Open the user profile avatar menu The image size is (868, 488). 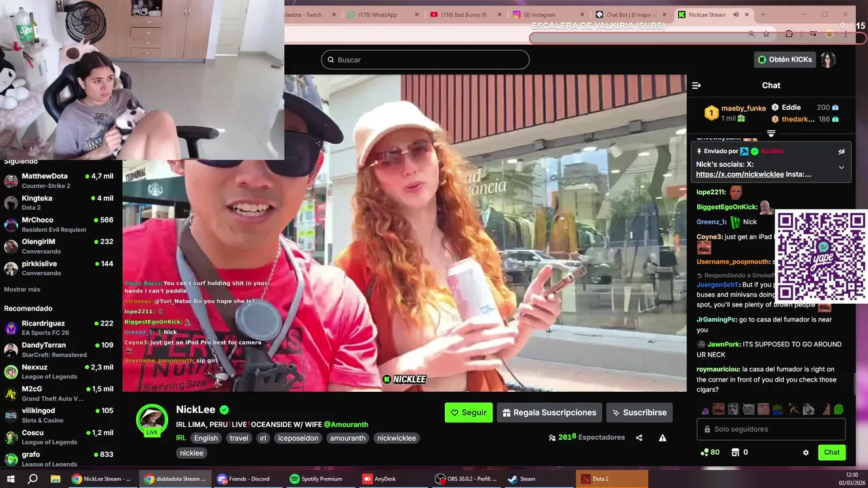tap(828, 60)
